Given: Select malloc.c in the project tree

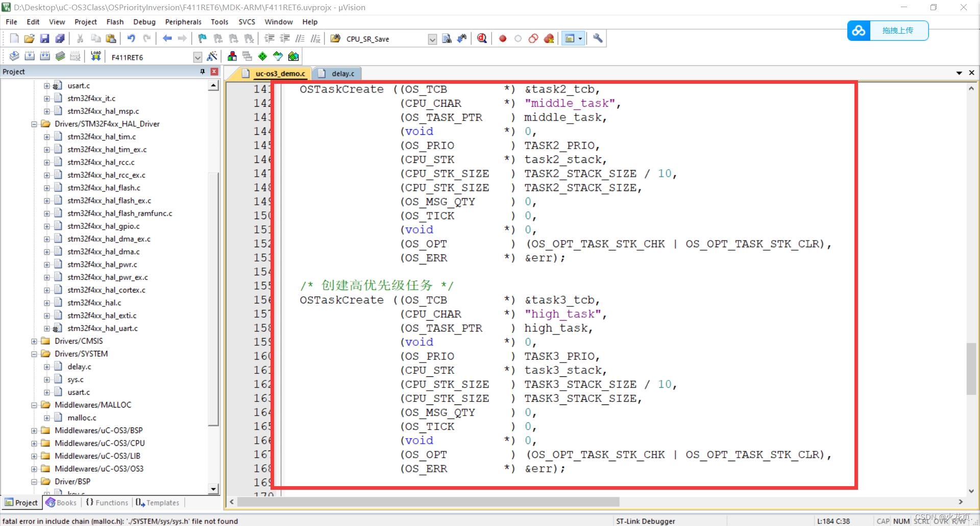Looking at the screenshot, I should (x=82, y=418).
